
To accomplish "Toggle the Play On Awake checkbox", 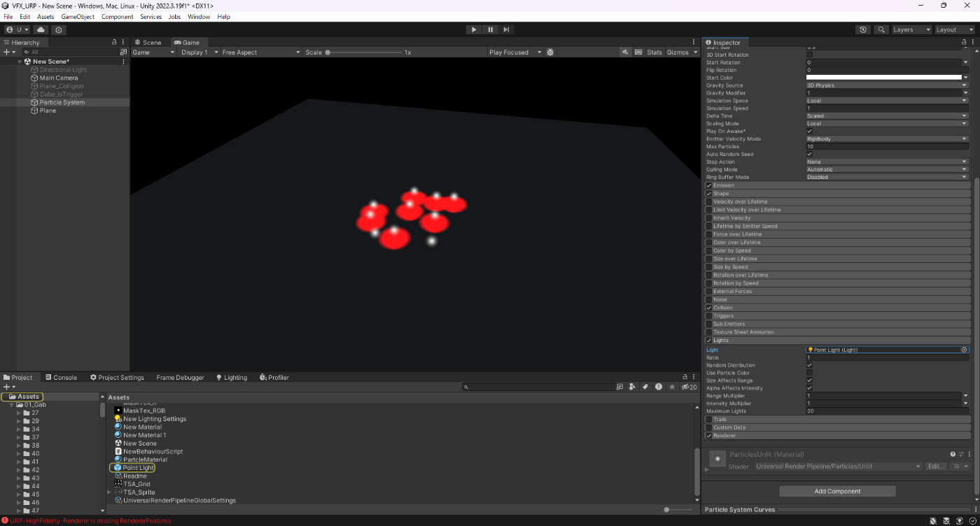I will tap(810, 131).
